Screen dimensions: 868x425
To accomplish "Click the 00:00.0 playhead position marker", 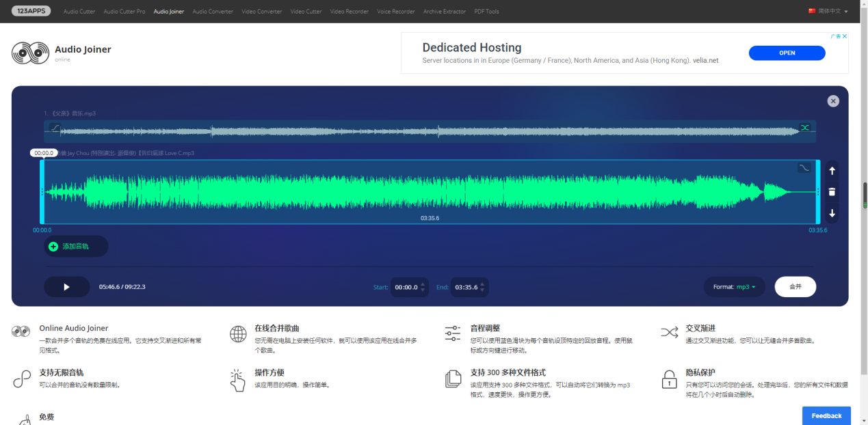I will click(x=44, y=153).
